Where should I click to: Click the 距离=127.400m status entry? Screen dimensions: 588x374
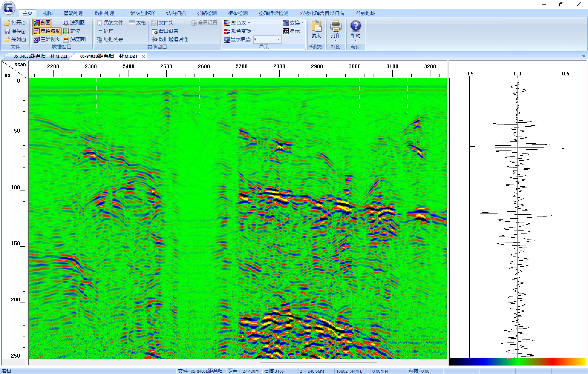click(x=243, y=371)
